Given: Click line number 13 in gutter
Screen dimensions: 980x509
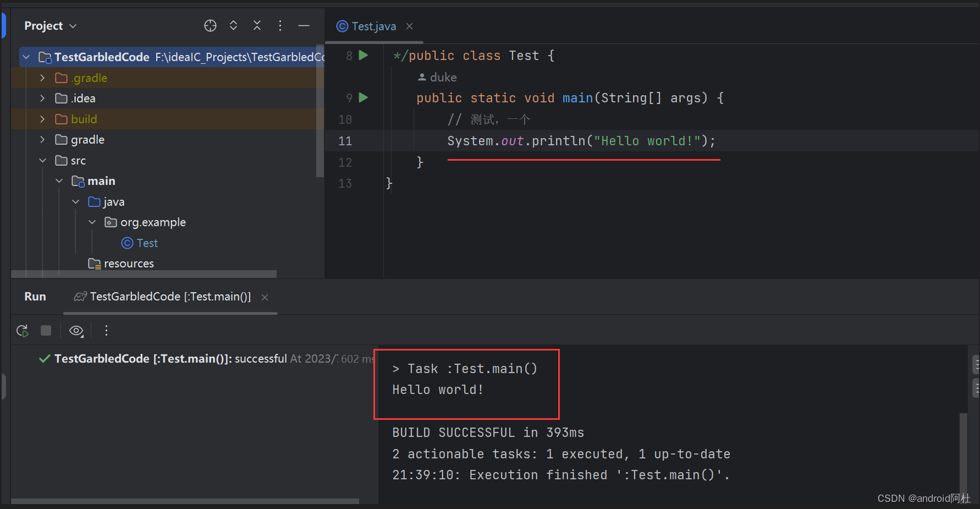Looking at the screenshot, I should point(345,183).
